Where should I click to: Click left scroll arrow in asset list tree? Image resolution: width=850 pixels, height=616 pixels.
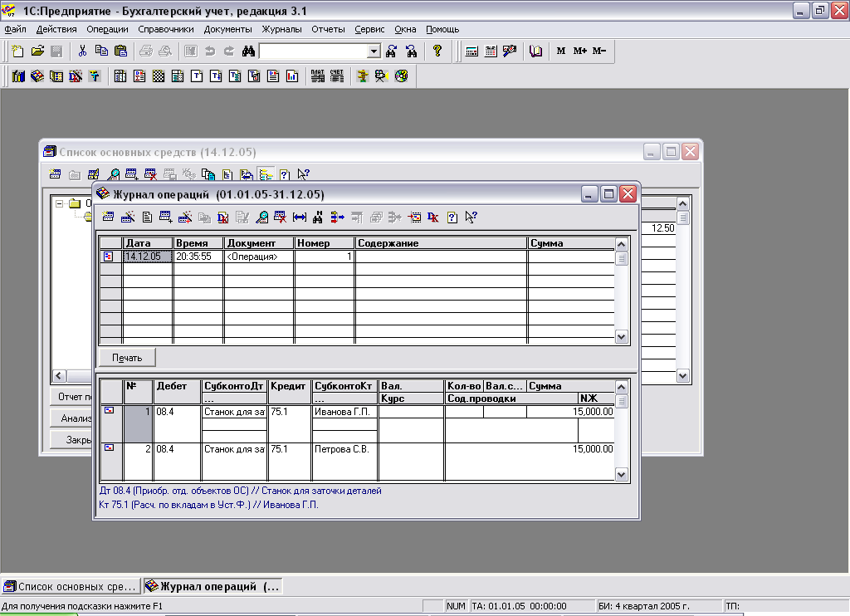tap(59, 376)
